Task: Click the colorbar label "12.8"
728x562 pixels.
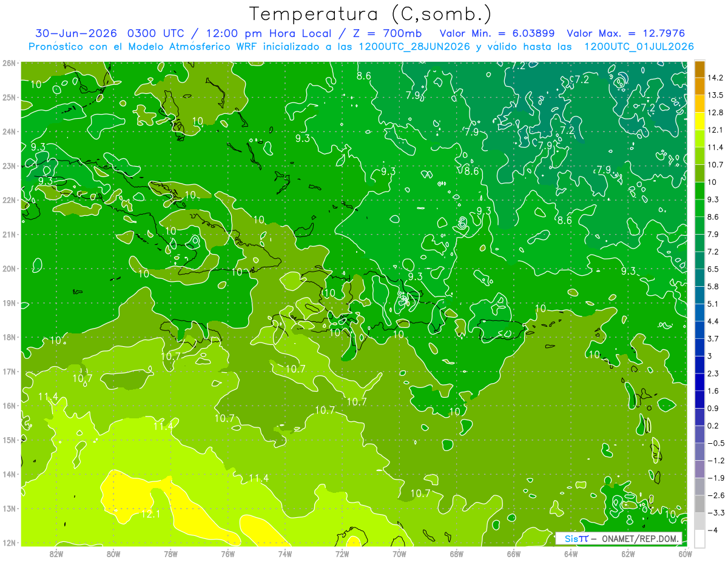Action: [715, 113]
